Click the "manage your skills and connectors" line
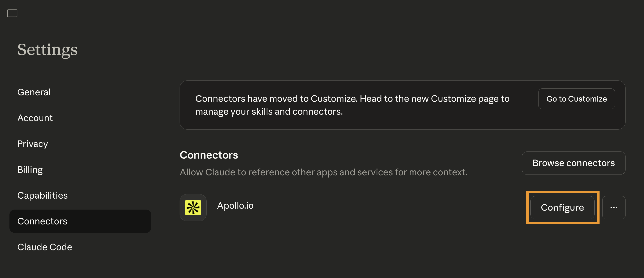 coord(269,111)
